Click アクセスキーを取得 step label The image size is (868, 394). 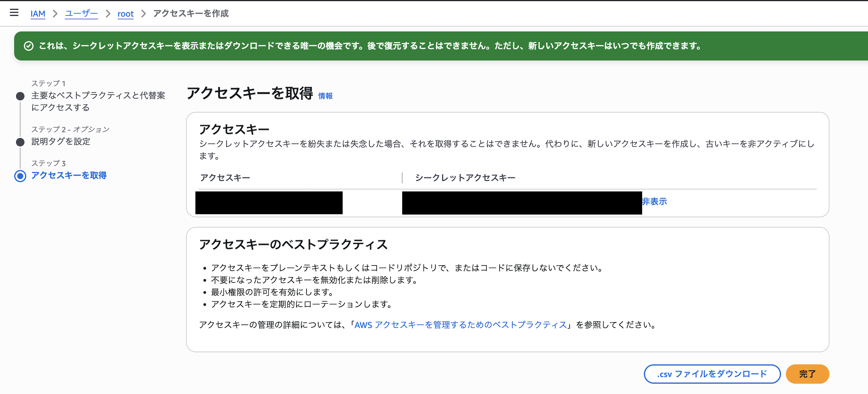tap(69, 175)
